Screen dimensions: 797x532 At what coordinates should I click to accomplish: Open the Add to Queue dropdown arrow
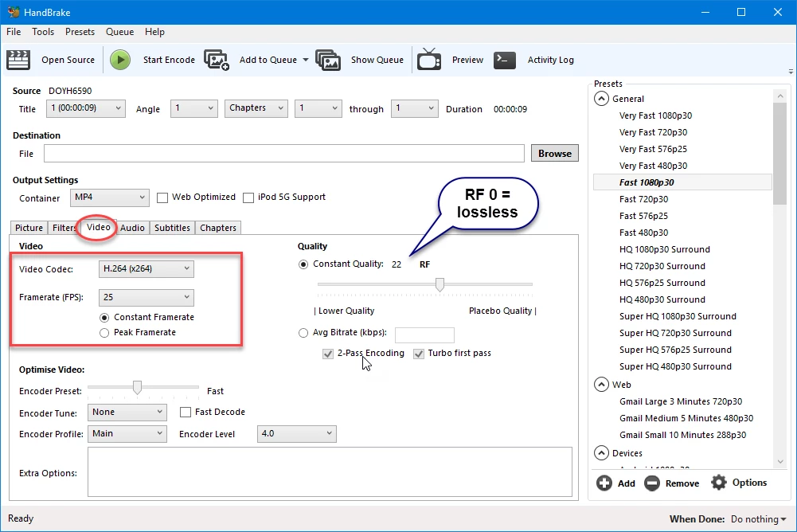306,60
